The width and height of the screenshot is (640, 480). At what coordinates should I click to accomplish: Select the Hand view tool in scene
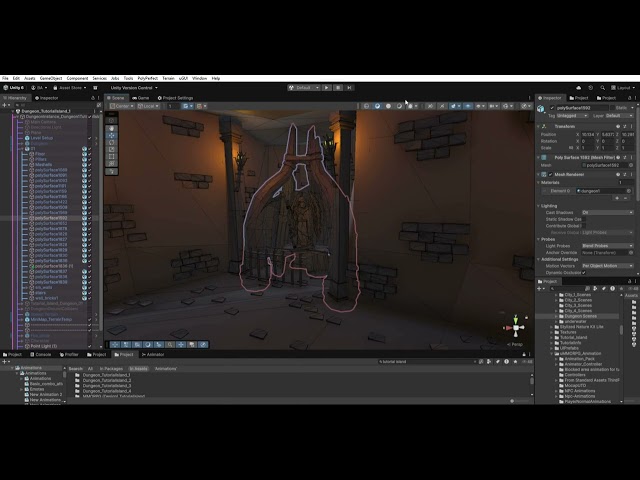point(111,128)
